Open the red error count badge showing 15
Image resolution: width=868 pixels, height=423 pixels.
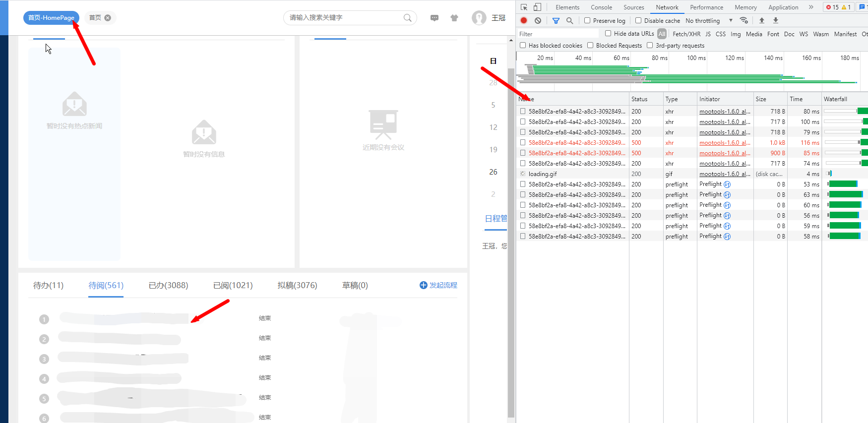(832, 7)
